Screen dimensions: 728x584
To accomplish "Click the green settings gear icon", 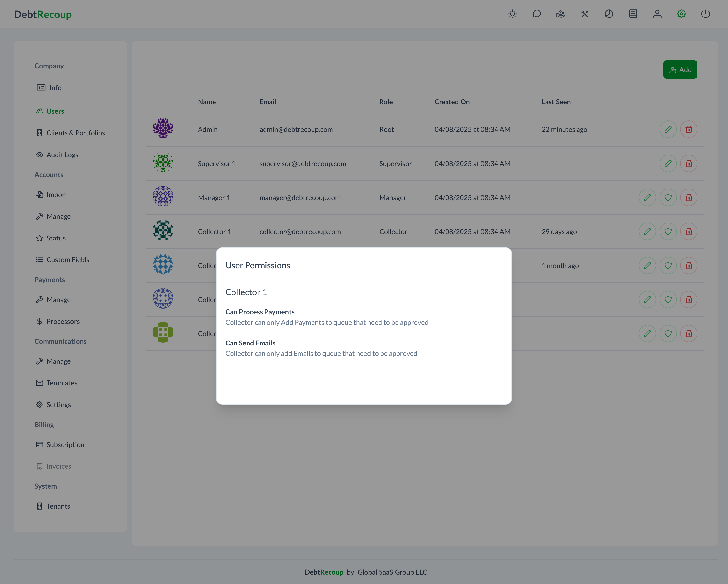I will (x=681, y=14).
